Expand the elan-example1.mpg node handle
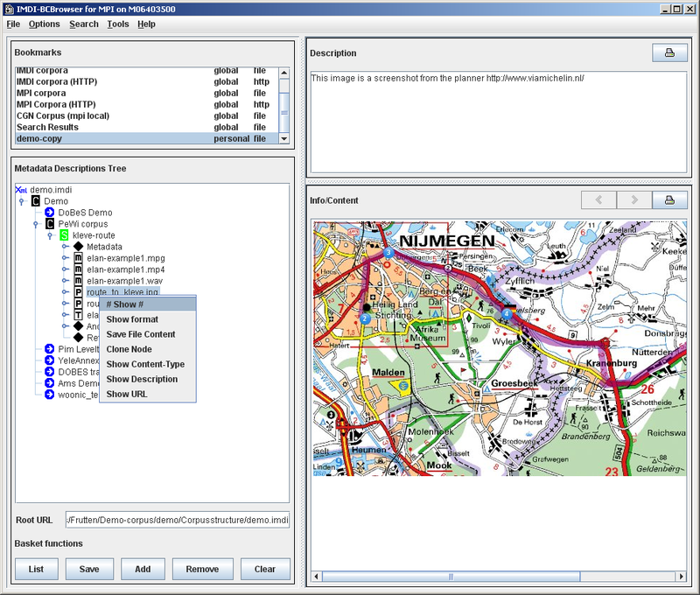Screen dimensions: 700x595 [x=65, y=258]
